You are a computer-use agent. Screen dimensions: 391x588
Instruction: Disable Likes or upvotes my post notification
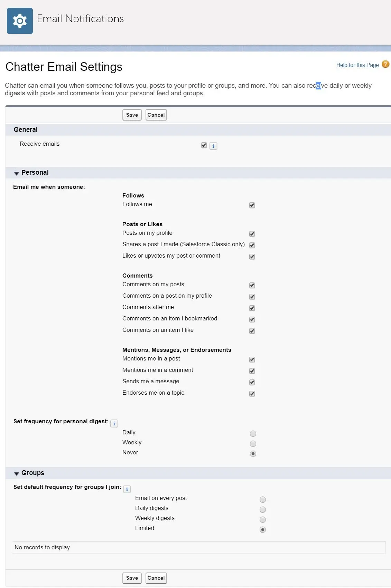(x=252, y=257)
